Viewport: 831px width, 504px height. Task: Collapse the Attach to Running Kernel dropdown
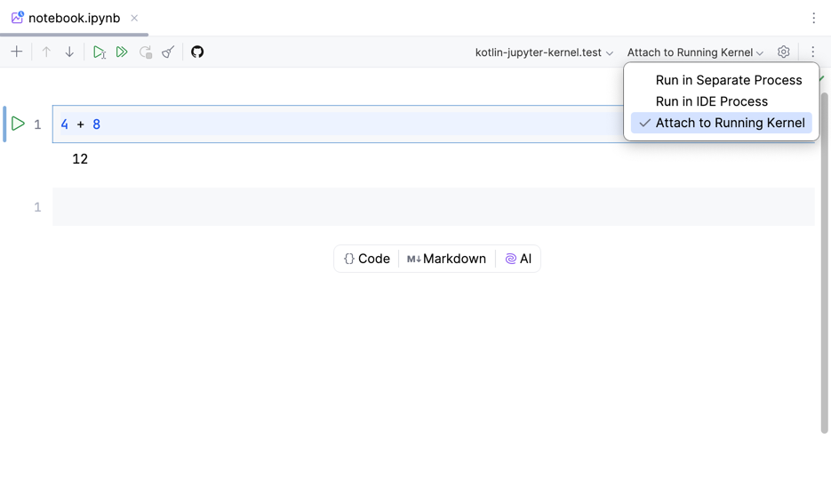(x=695, y=52)
